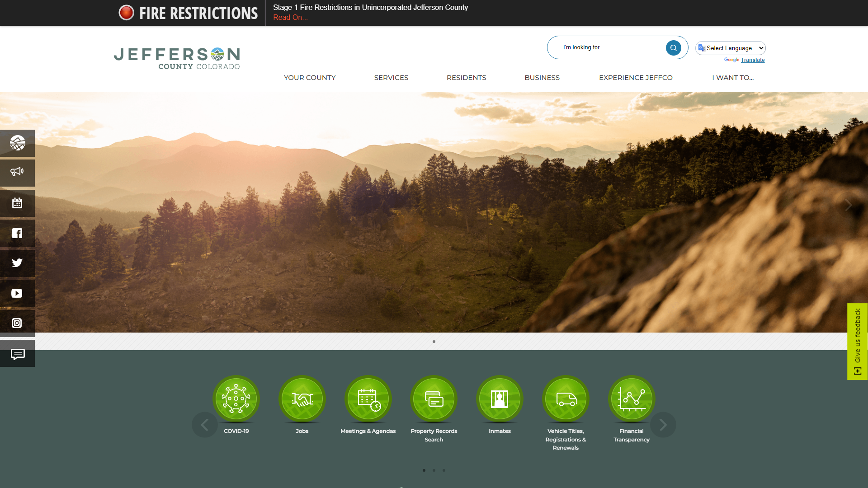The height and width of the screenshot is (488, 868).
Task: Expand the Select Language dropdown
Action: (731, 47)
